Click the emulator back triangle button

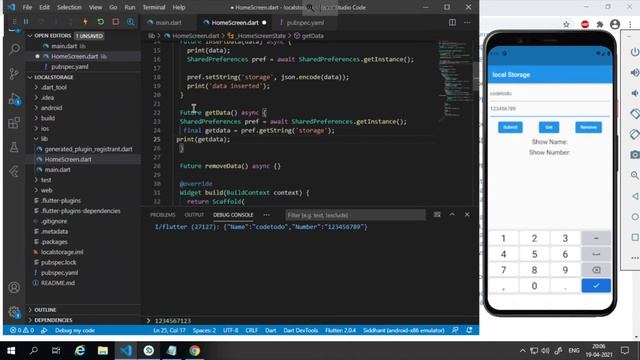click(634, 196)
